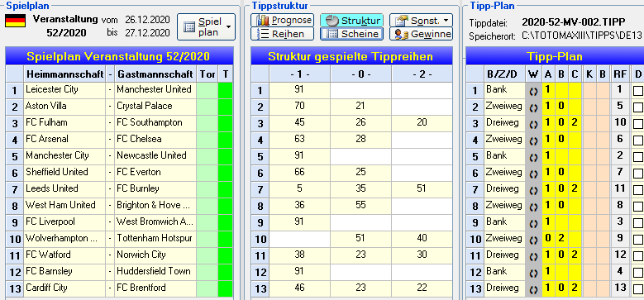
Task: Click the German flag icon
Action: [x=15, y=21]
